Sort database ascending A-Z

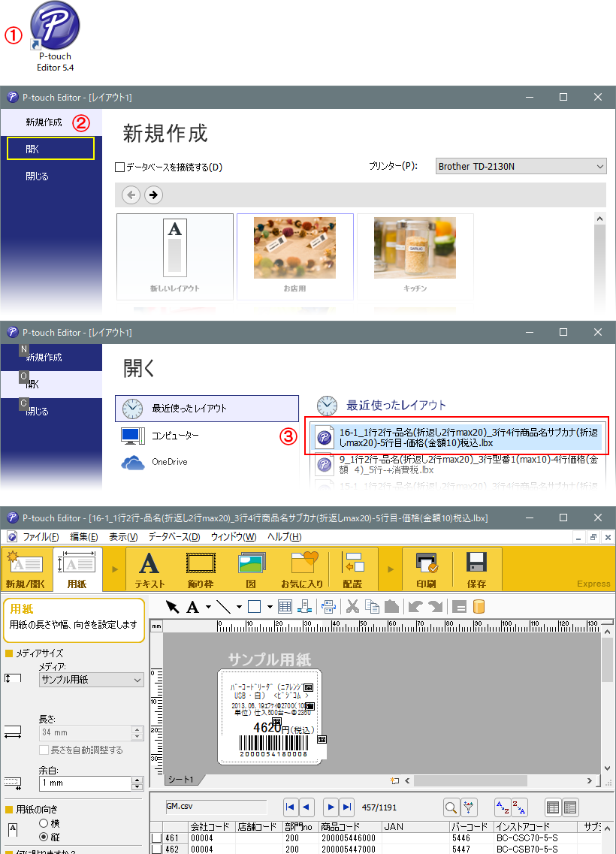click(503, 807)
